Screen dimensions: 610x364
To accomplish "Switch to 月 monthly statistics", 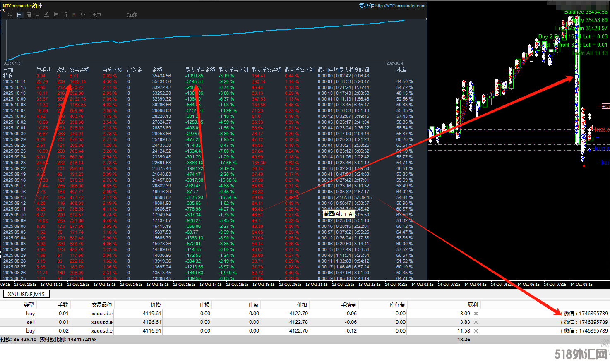I will point(38,15).
